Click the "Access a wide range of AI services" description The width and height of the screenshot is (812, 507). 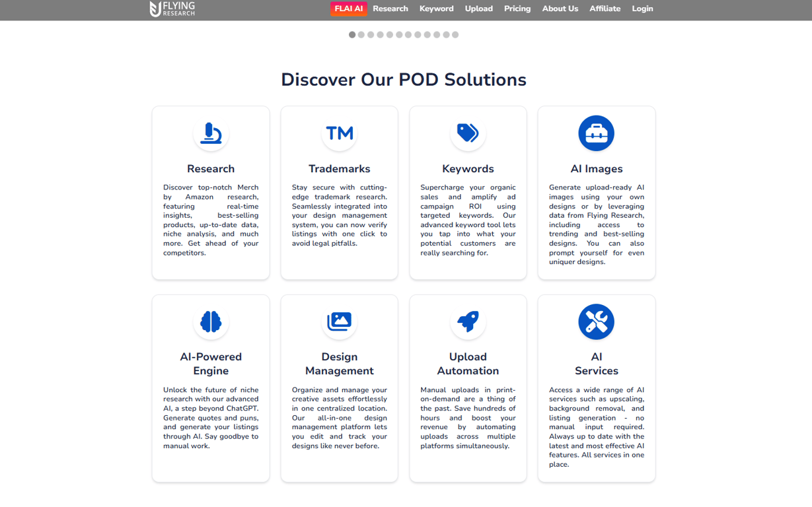tap(597, 427)
